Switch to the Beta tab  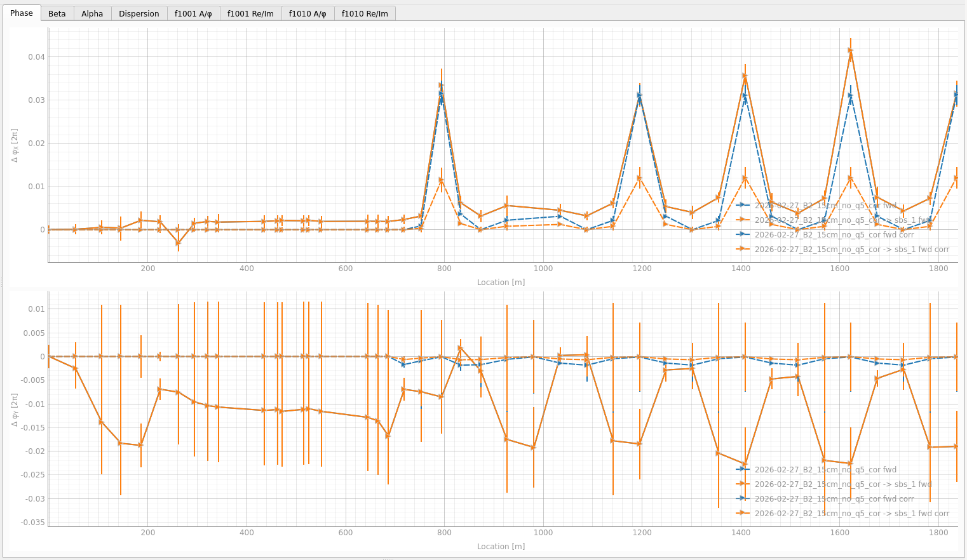57,13
